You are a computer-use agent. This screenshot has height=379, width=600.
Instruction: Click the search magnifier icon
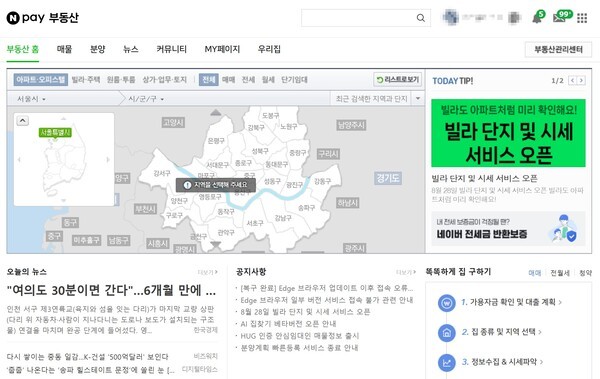point(421,18)
